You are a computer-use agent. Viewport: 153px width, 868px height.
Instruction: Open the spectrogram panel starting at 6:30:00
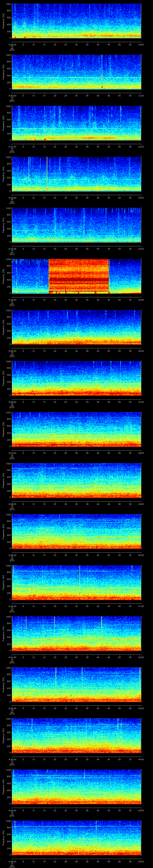tap(77, 72)
